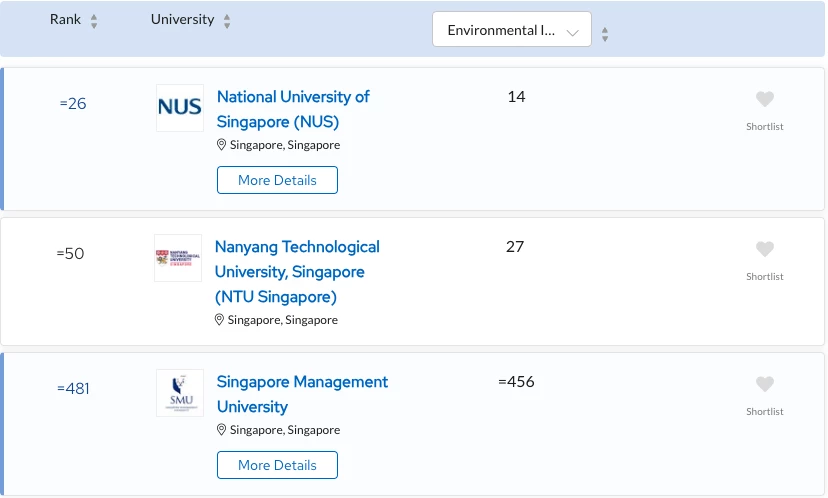The height and width of the screenshot is (498, 828).
Task: Shortlist Singapore Management University heart
Action: click(765, 384)
